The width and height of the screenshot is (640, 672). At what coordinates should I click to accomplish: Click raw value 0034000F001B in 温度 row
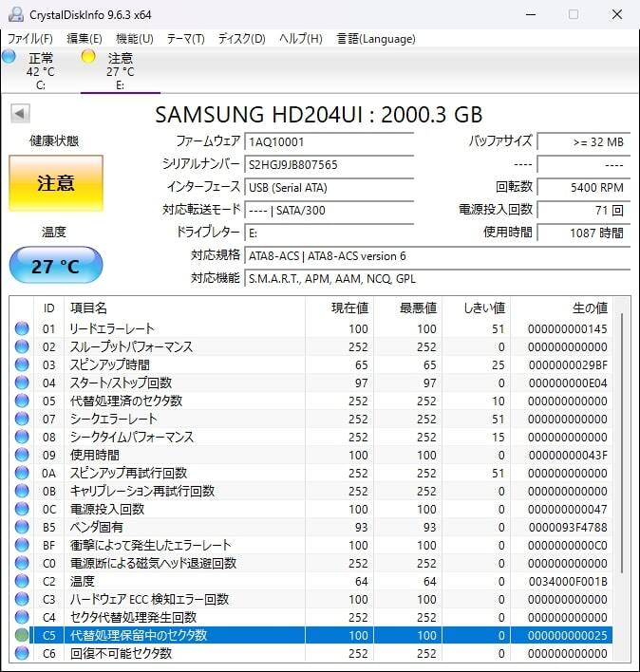[568, 581]
